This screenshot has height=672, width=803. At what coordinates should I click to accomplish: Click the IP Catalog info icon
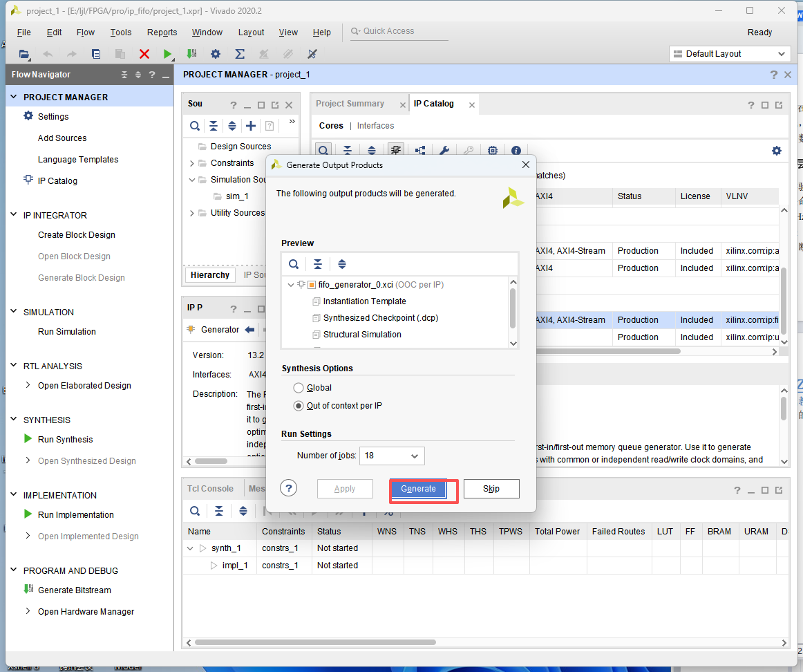[516, 151]
